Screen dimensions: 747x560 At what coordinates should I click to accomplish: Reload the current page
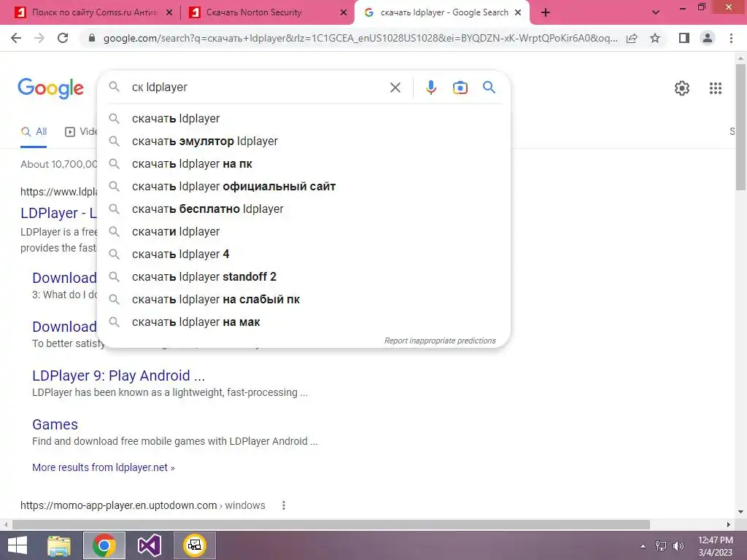[x=63, y=38]
